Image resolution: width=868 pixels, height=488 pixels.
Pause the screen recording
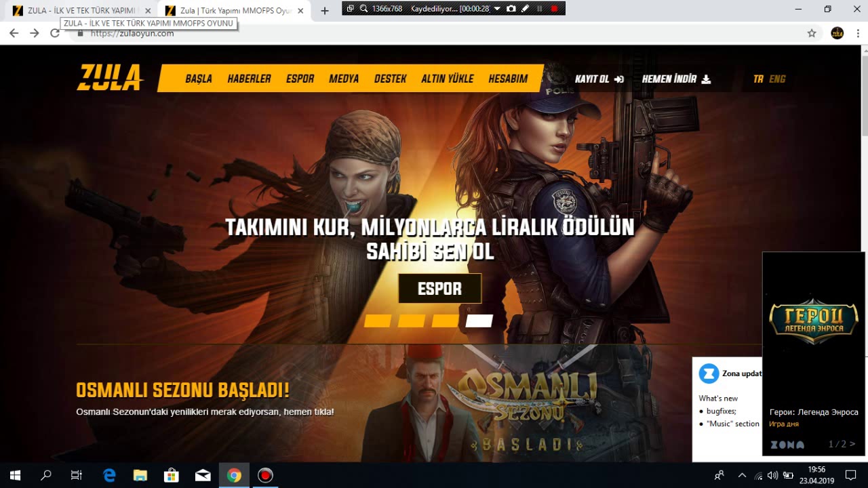pyautogui.click(x=540, y=8)
